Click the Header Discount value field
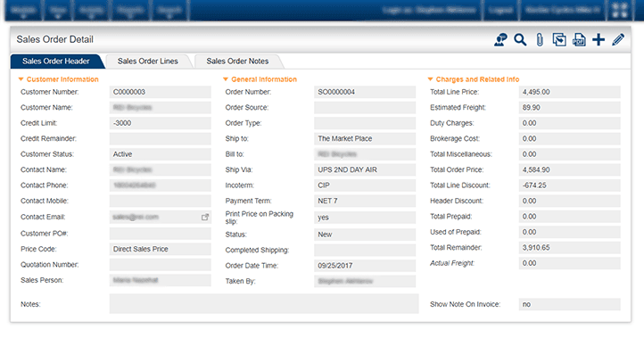Screen dimensions: 644x346 569,202
